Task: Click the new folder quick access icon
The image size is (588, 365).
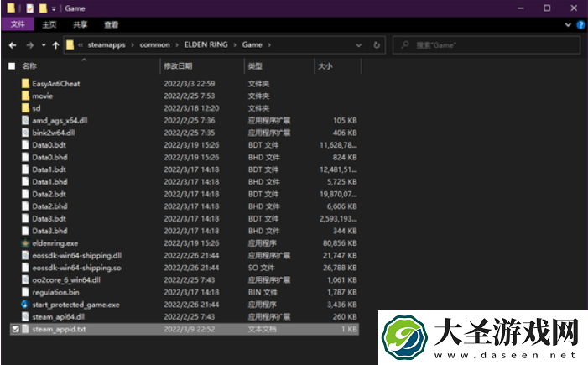Action: click(x=43, y=8)
